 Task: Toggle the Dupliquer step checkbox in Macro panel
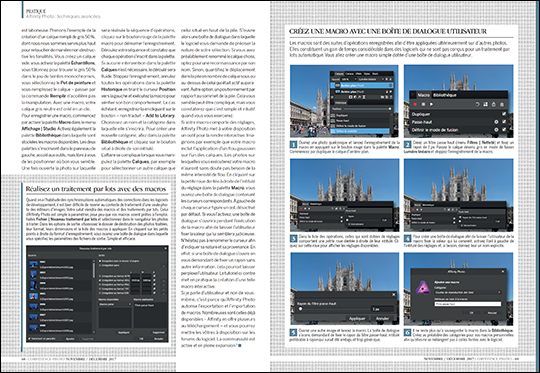[x=504, y=114]
